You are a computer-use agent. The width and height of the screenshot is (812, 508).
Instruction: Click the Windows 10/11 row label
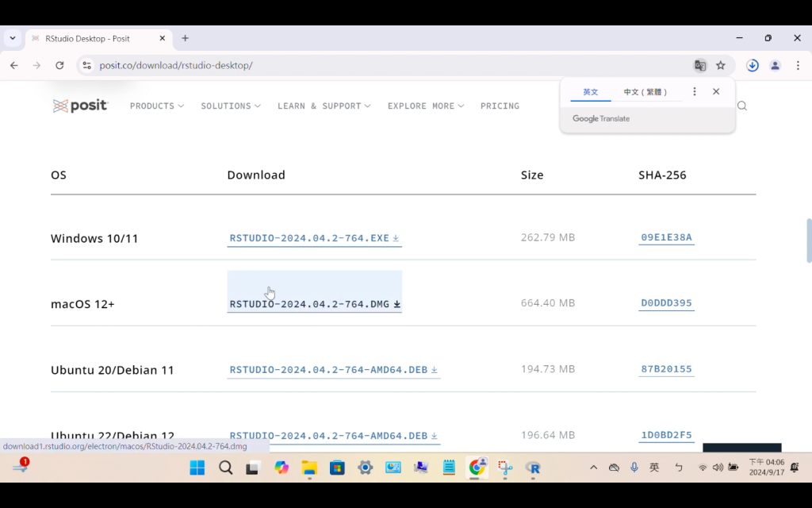pyautogui.click(x=94, y=238)
